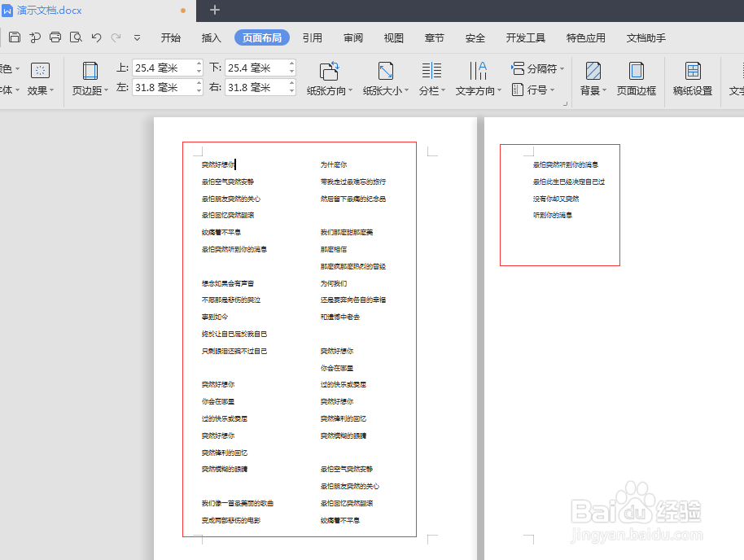The image size is (744, 560).
Task: Expand the 纸张大小 dropdown arrow
Action: point(407,90)
